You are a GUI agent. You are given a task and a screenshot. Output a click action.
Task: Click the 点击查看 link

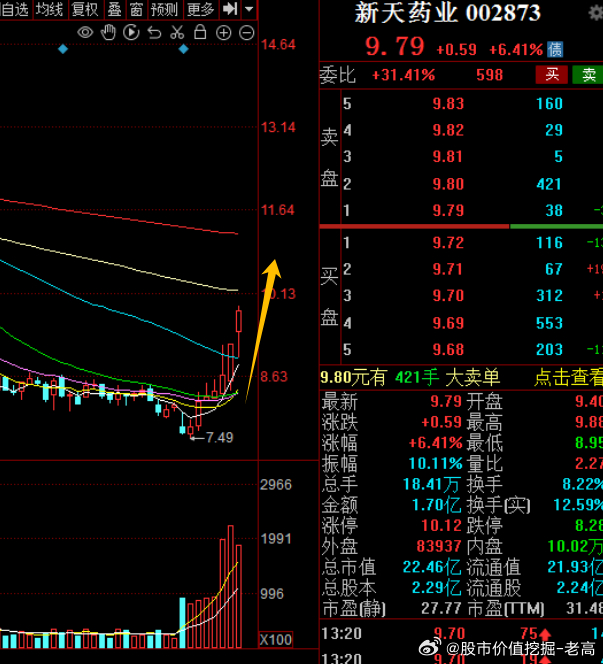point(568,377)
